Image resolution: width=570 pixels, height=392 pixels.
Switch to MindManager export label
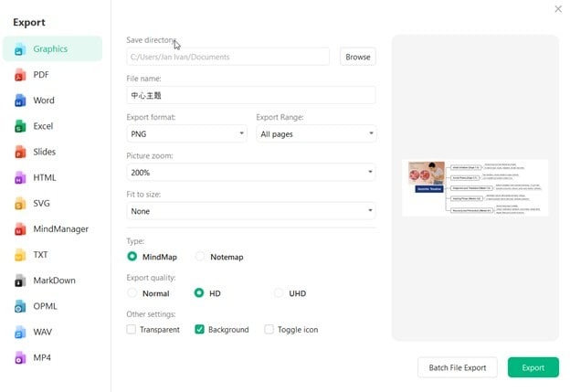(60, 229)
